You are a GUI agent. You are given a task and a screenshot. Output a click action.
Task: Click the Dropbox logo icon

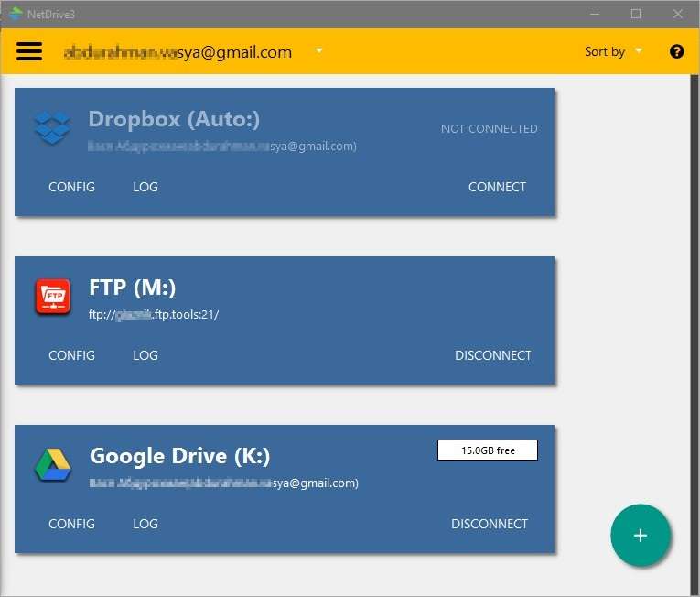click(52, 127)
